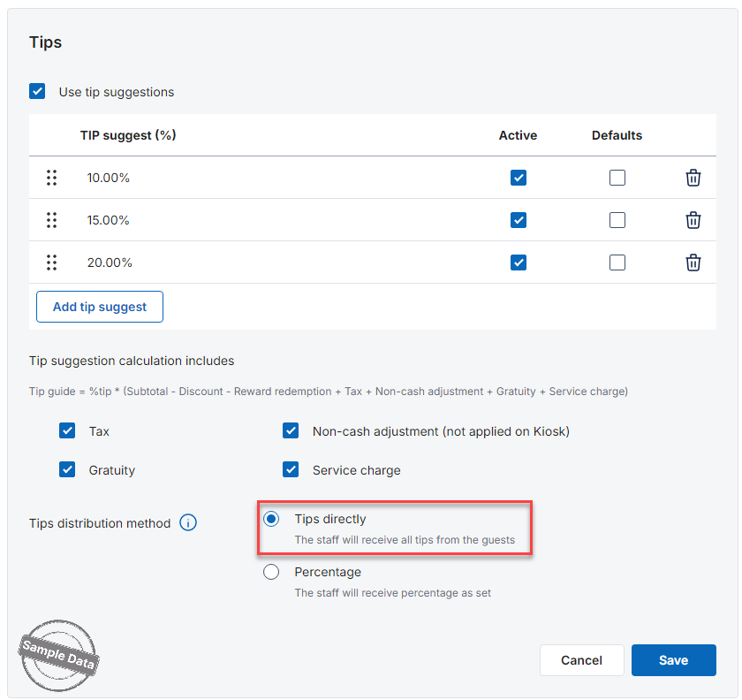Remove the 20.00% tip using trash icon
Image resolution: width=742 pixels, height=700 pixels.
pyautogui.click(x=693, y=262)
